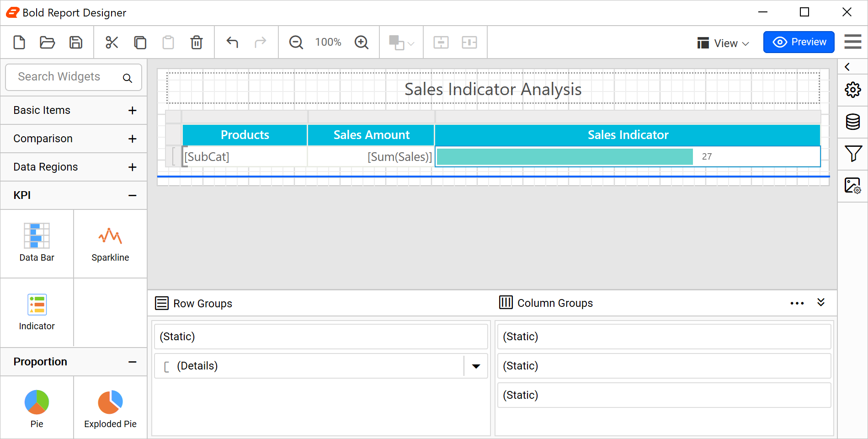Collapse the Proportion category
868x439 pixels.
click(x=74, y=362)
